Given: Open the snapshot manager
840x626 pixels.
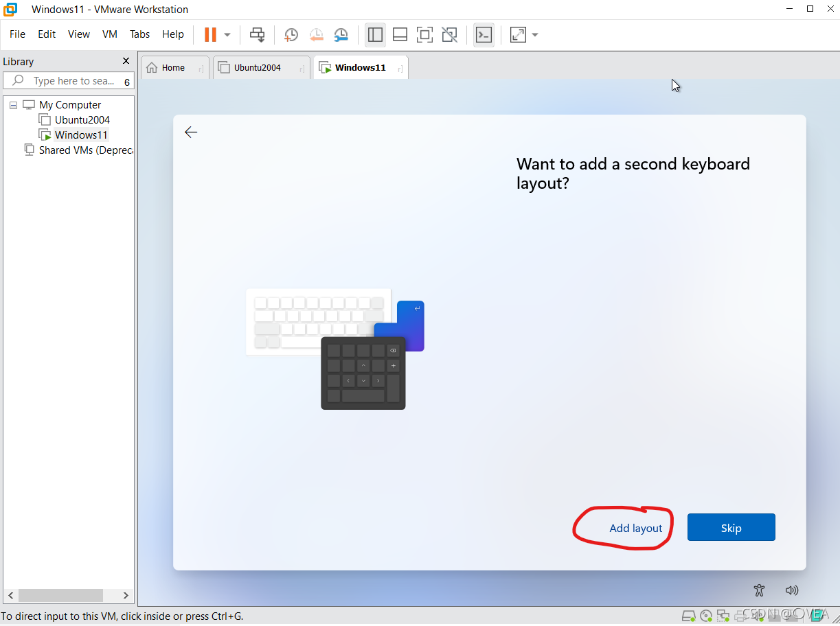Looking at the screenshot, I should click(341, 34).
